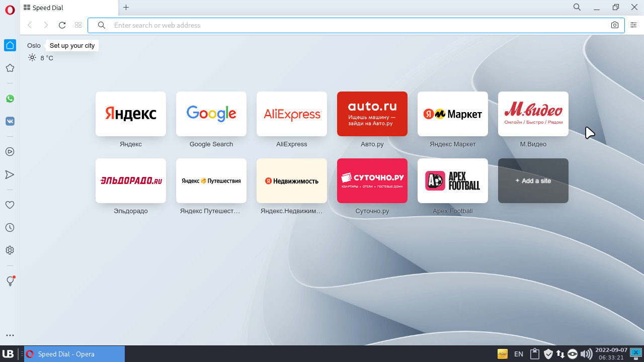
Task: Click the Авто.ру caption text
Action: coord(372,144)
